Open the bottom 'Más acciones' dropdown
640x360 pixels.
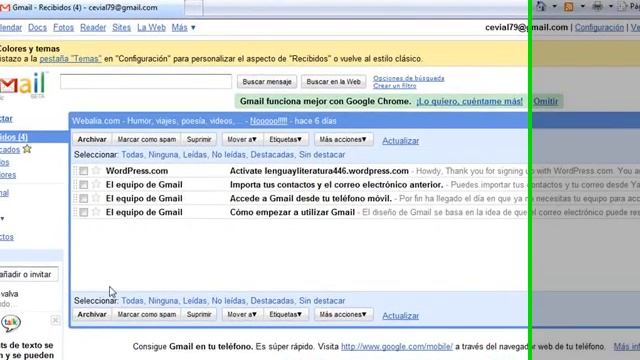click(343, 315)
